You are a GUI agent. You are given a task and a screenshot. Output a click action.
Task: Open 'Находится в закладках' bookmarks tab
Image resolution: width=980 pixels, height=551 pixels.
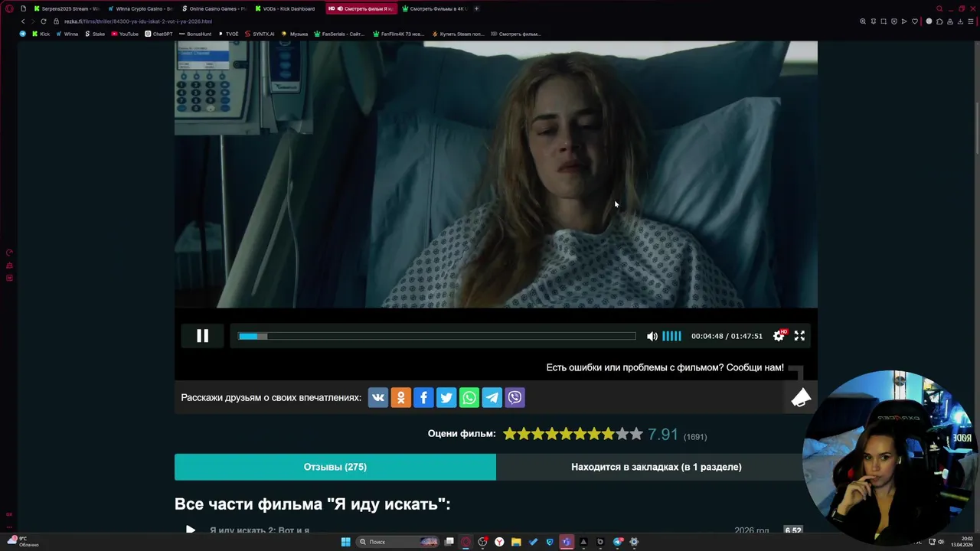point(656,467)
